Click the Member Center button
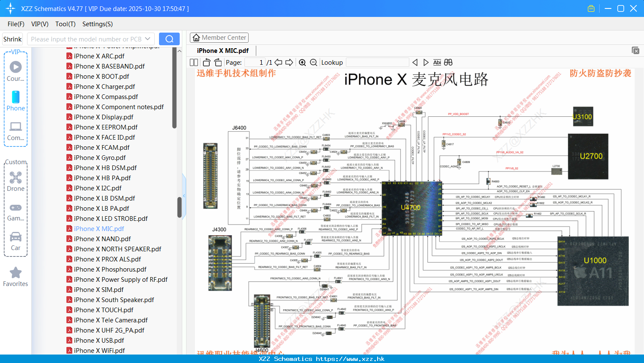The image size is (644, 363). pyautogui.click(x=219, y=38)
